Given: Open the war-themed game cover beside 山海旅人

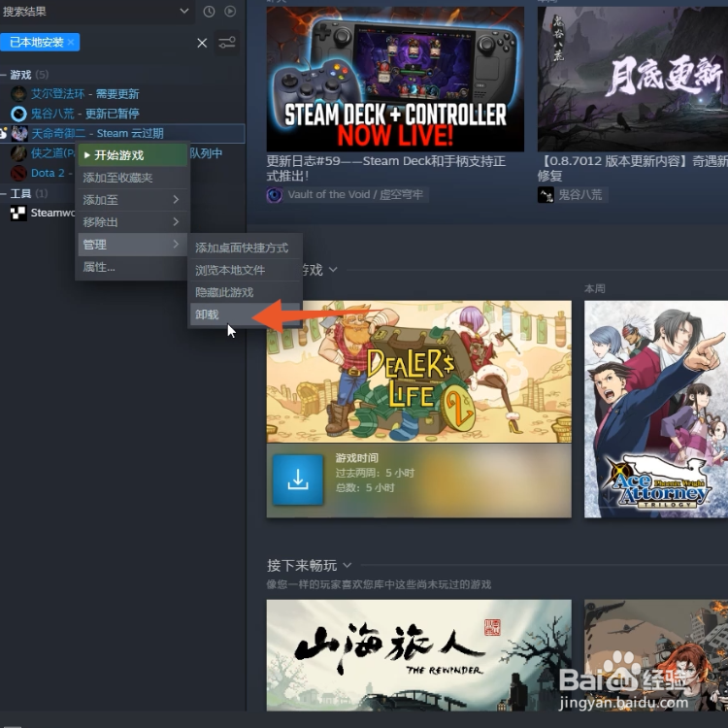Looking at the screenshot, I should 655,655.
